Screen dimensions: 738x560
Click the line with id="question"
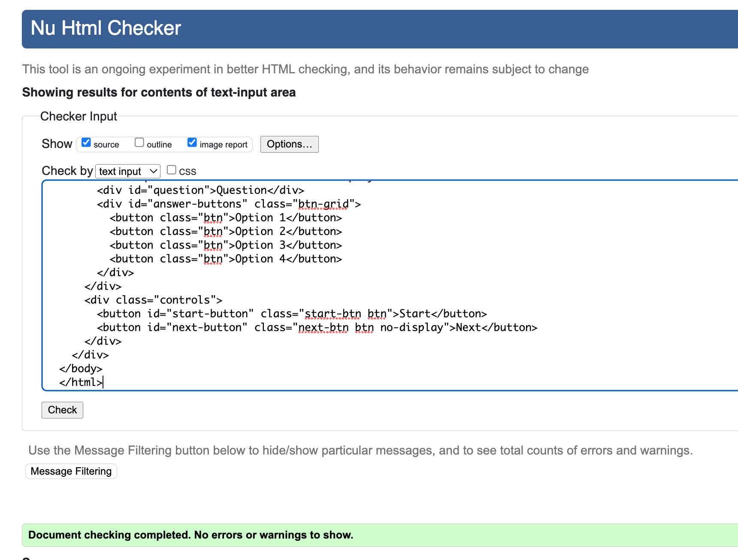[x=200, y=190]
